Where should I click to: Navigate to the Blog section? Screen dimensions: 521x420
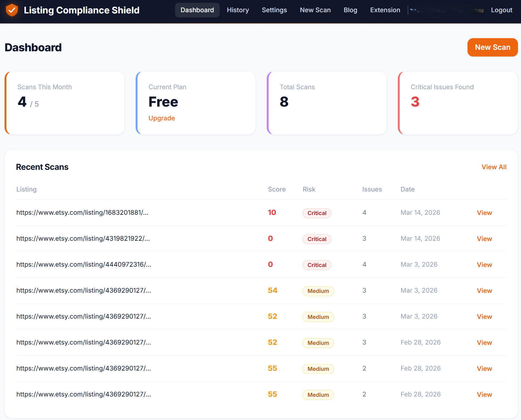tap(350, 10)
